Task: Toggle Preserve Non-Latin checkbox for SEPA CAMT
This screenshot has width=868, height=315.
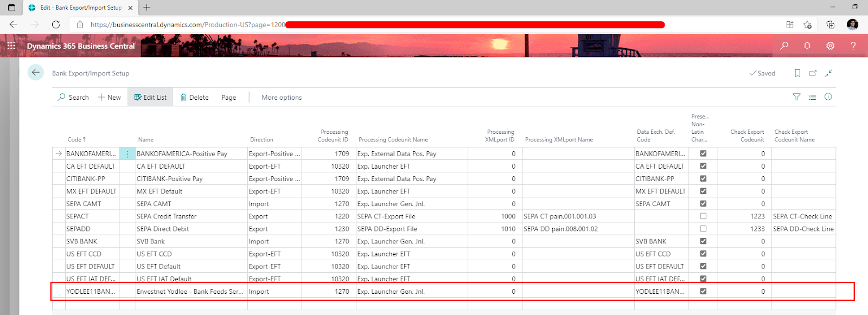Action: point(703,203)
